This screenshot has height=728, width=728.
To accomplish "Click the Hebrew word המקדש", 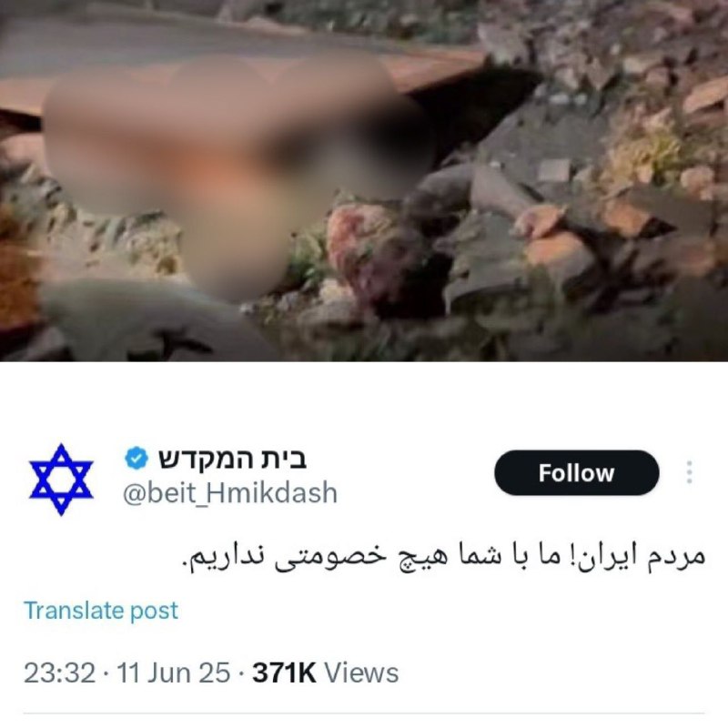I will pos(201,459).
